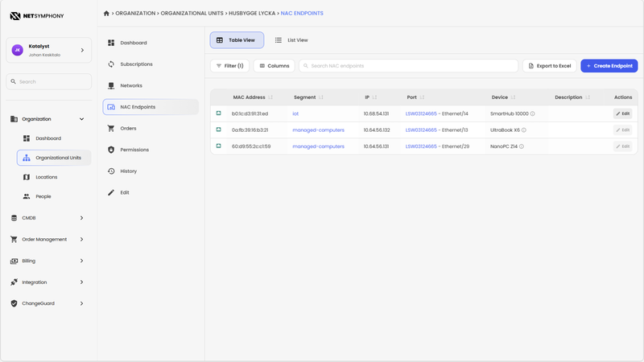Open Locations in sidebar
Viewport: 644px width, 362px height.
[46, 177]
